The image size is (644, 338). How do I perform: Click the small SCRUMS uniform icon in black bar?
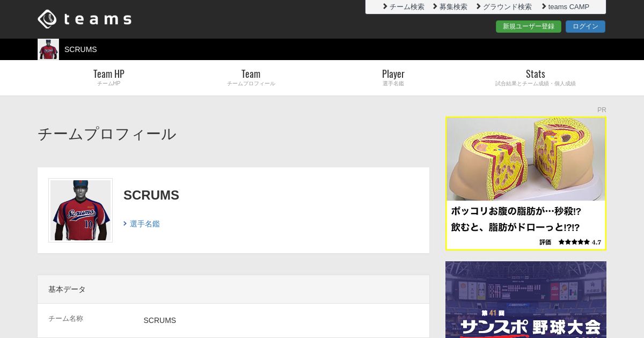48,49
